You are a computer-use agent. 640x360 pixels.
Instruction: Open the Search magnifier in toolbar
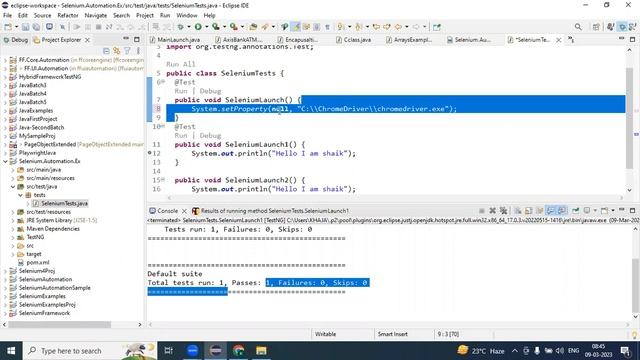[578, 27]
